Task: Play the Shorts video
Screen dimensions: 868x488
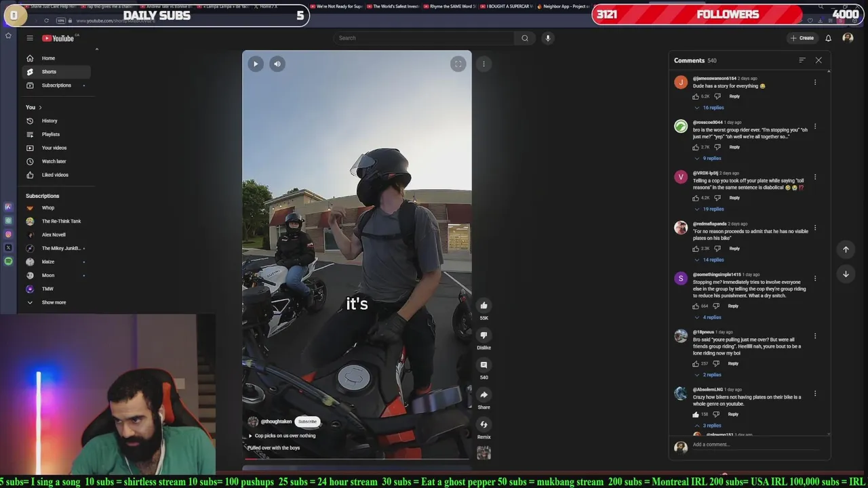Action: pyautogui.click(x=256, y=64)
